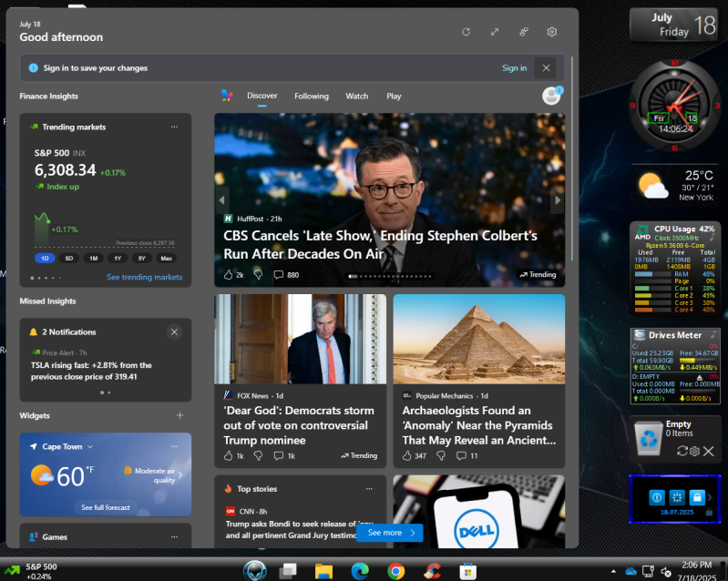The image size is (728, 581).
Task: Select the Max chart range
Action: coord(166,259)
